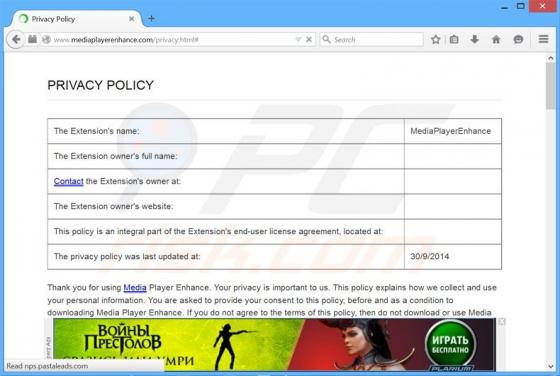Bookmark this page with the star icon
This screenshot has width=560, height=376.
tap(435, 39)
